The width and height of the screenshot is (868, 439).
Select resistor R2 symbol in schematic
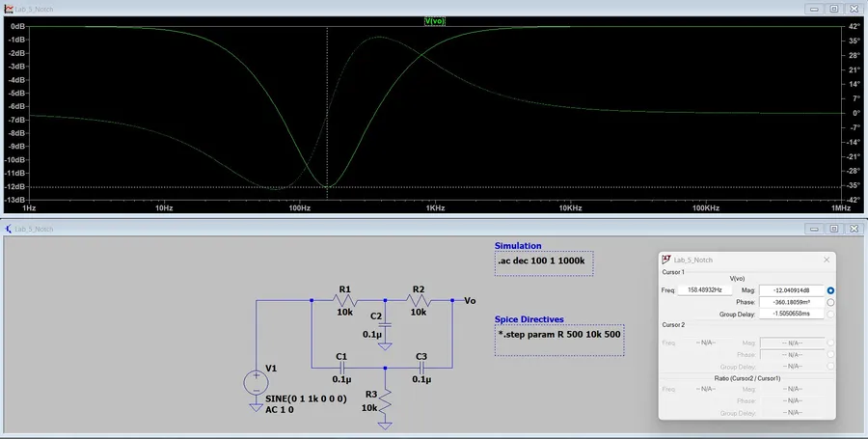(419, 301)
